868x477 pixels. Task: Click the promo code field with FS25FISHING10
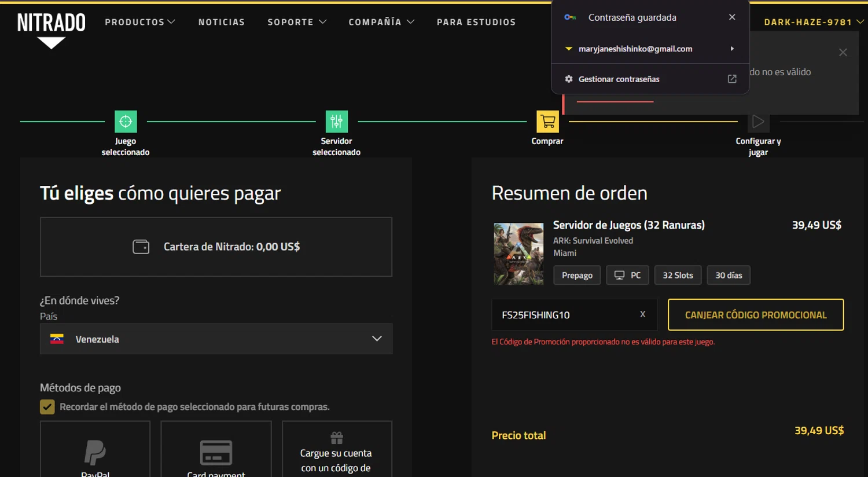tap(575, 315)
